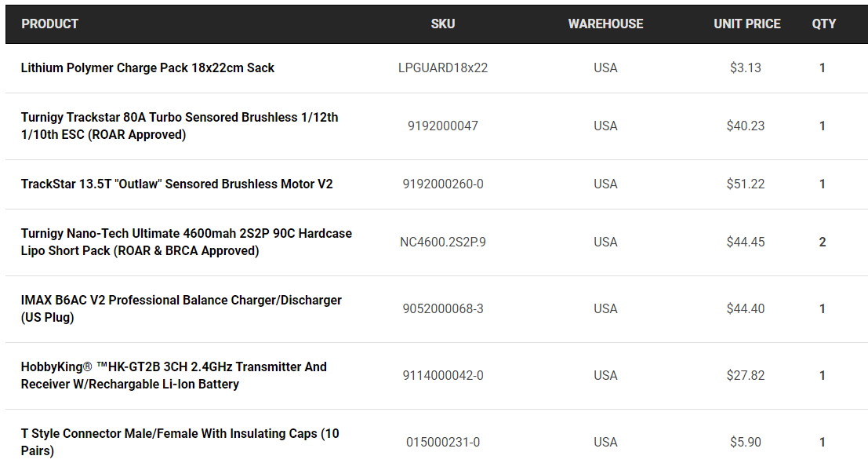Click the UNIT PRICE column header
868x474 pixels.
coord(746,24)
